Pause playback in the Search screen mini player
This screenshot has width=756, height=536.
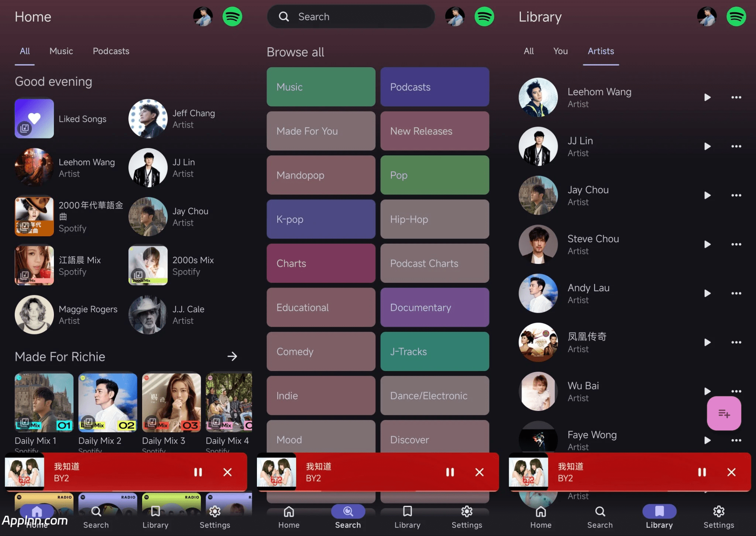(450, 472)
